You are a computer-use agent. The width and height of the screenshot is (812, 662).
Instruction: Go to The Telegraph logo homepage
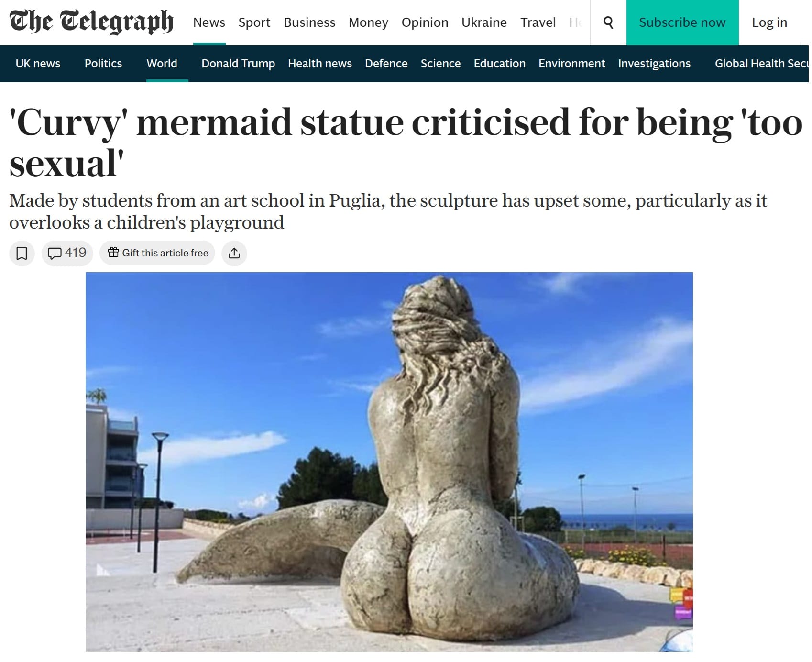(x=91, y=22)
